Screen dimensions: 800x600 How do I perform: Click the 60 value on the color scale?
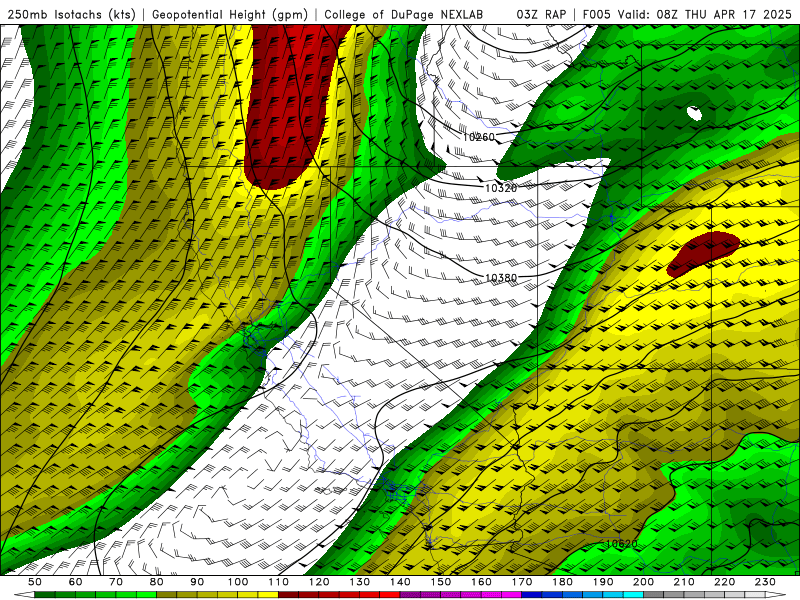[x=76, y=582]
